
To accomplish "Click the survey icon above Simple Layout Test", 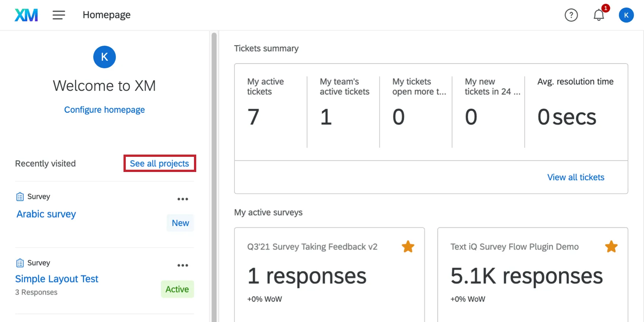I will 20,263.
